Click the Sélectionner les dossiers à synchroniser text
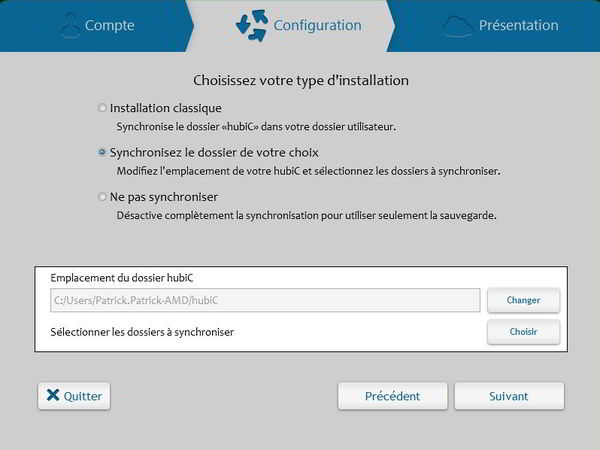 tap(142, 331)
